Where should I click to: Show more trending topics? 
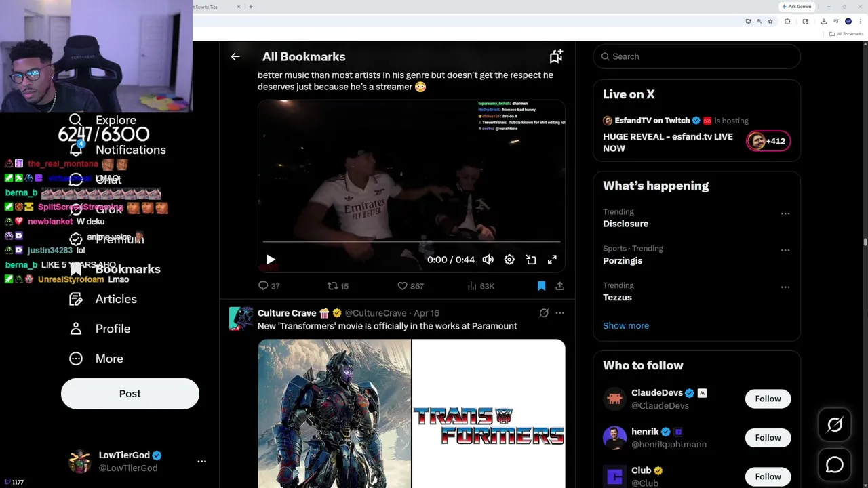coord(626,325)
